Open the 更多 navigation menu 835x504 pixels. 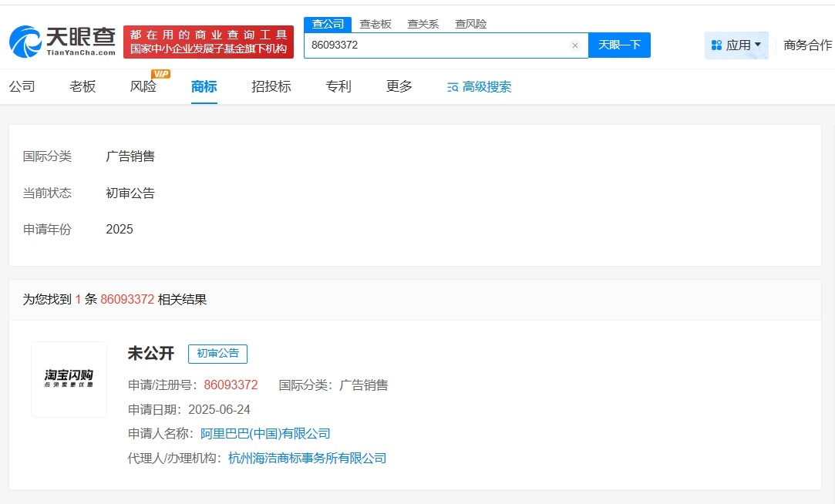398,86
